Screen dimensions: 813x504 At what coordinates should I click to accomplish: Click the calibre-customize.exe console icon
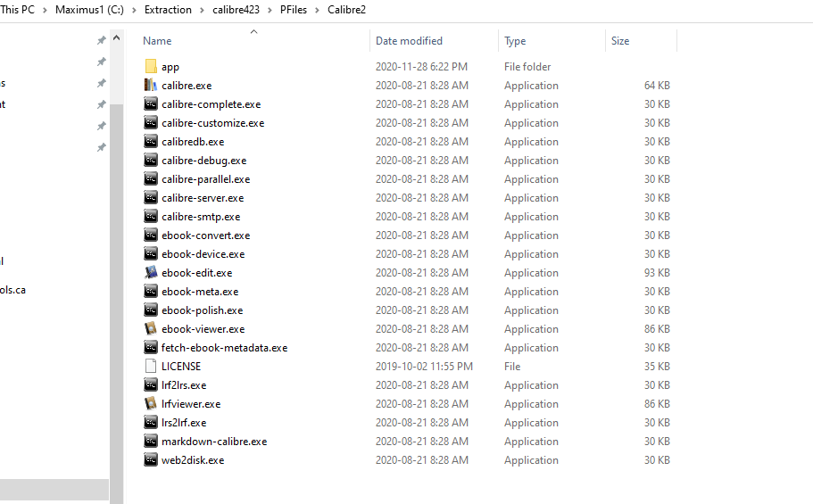coord(150,122)
